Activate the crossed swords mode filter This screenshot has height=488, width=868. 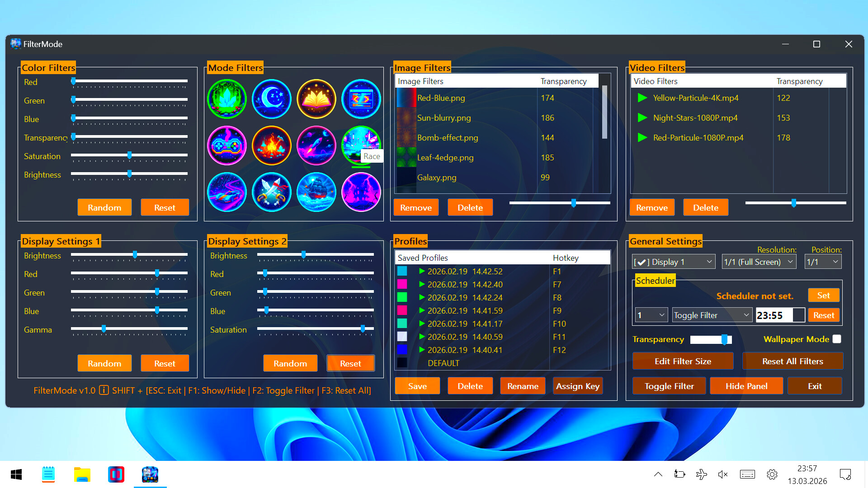[271, 192]
